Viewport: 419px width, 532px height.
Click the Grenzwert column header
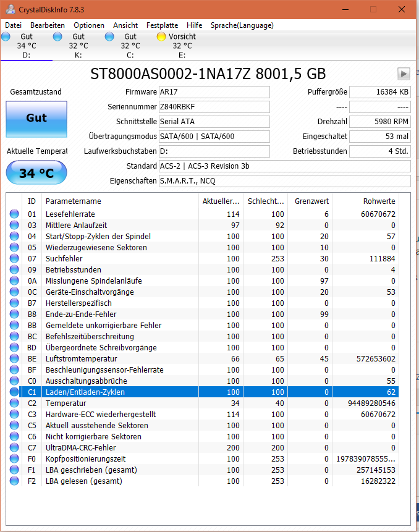(x=310, y=201)
